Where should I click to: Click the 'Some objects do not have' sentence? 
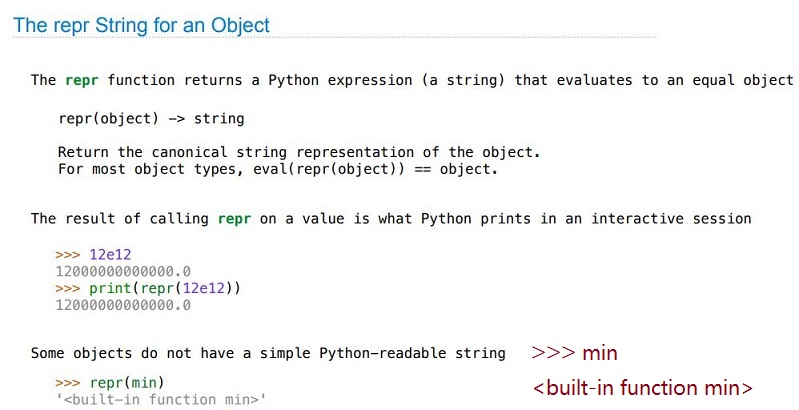pyautogui.click(x=268, y=353)
